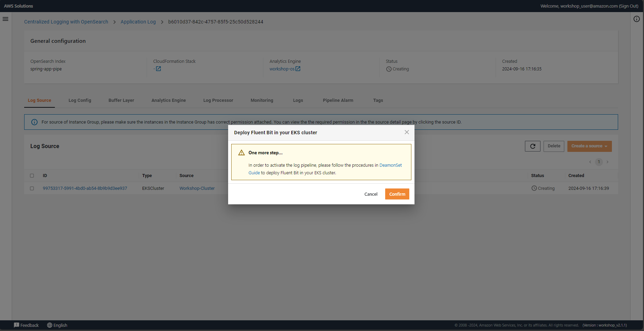Click the spring-app-pipe index value
644x331 pixels.
[46, 69]
